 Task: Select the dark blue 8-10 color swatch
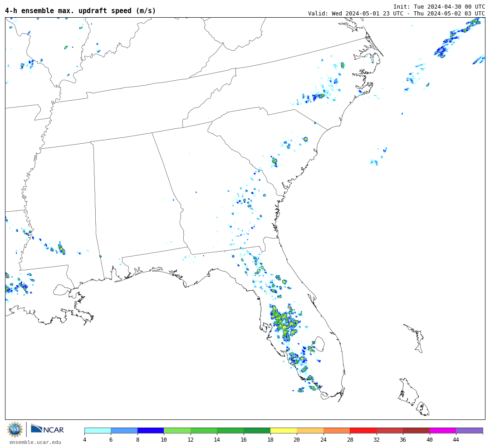click(151, 431)
